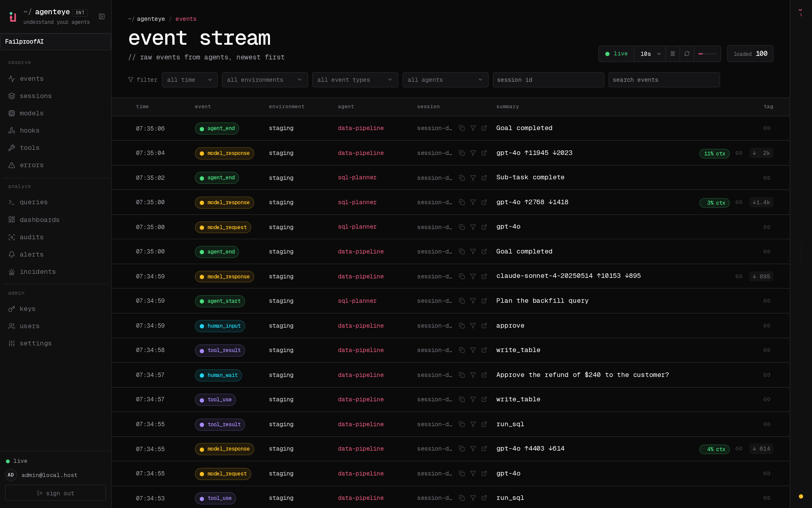
Task: Select the FailproofAI workspace switcher
Action: coord(55,42)
